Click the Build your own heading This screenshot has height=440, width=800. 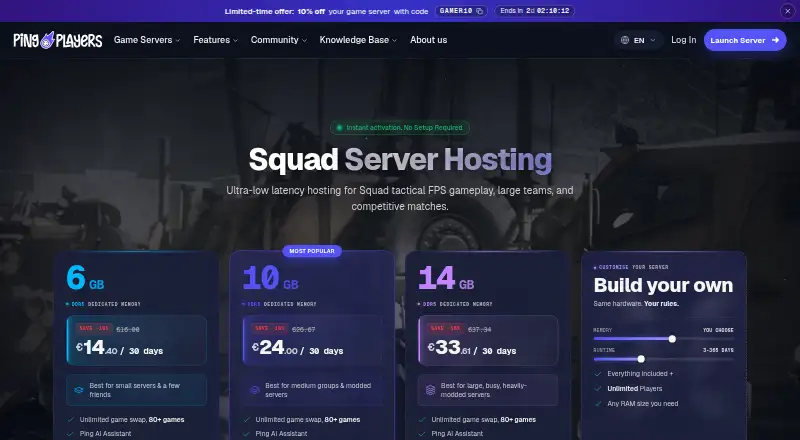(663, 285)
